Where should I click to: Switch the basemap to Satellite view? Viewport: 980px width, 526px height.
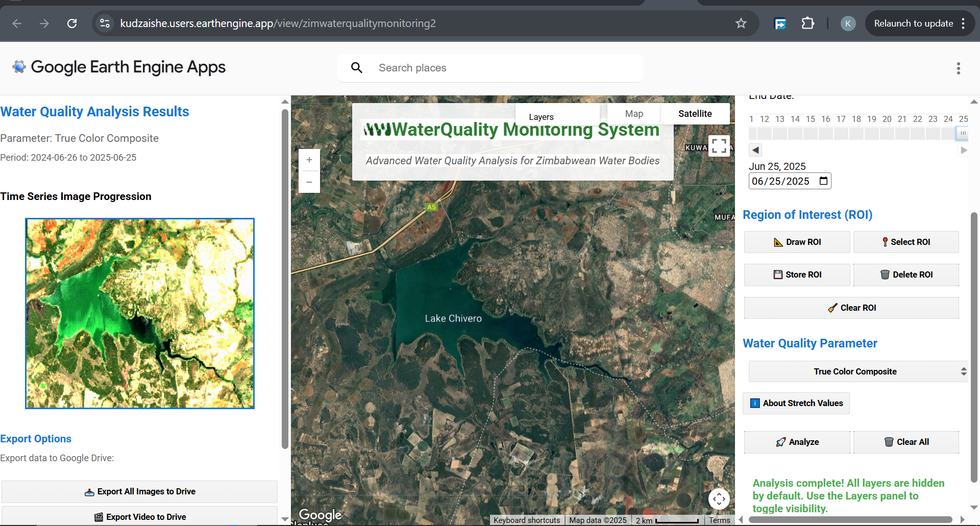[695, 114]
